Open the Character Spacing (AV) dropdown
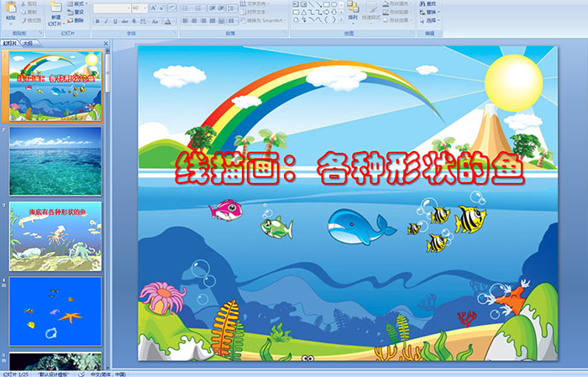 (x=144, y=21)
